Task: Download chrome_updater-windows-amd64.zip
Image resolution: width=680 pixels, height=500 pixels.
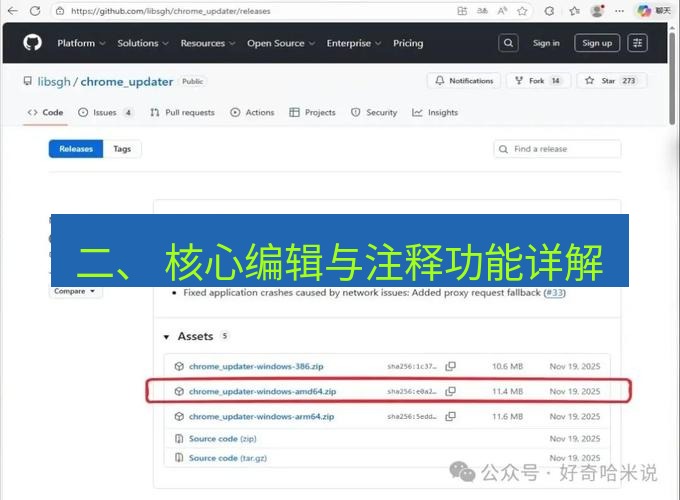Action: click(262, 391)
